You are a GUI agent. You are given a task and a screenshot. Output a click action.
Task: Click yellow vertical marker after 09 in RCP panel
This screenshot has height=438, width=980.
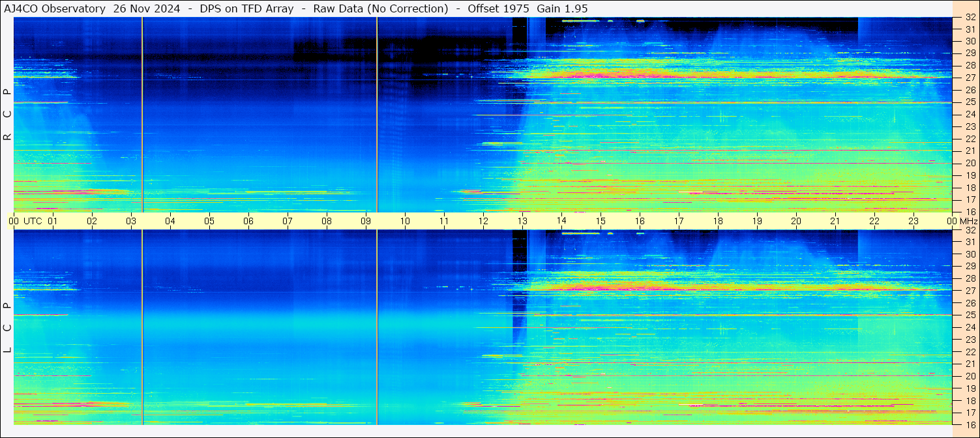point(377,115)
